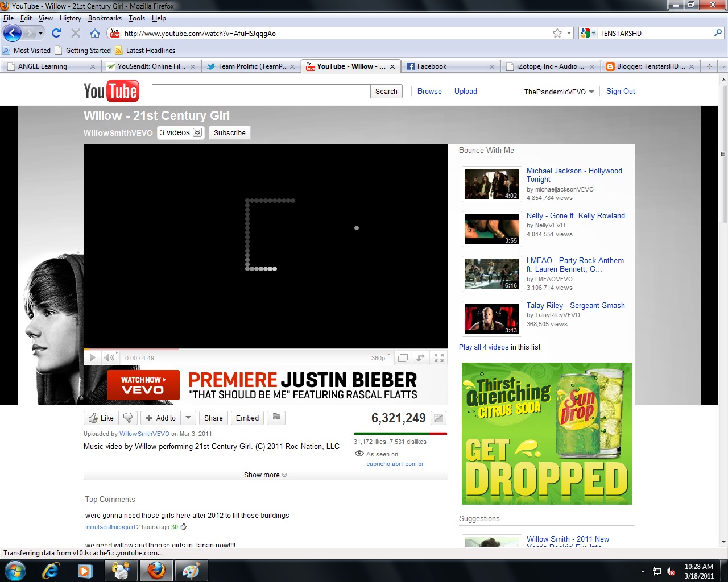Click the video progress seek bar

click(x=265, y=349)
